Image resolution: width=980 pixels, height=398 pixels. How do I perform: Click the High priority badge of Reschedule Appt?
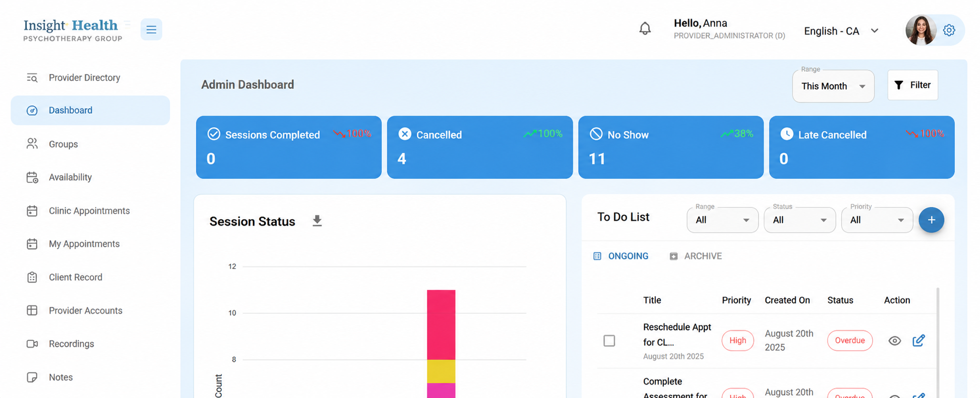coord(738,341)
